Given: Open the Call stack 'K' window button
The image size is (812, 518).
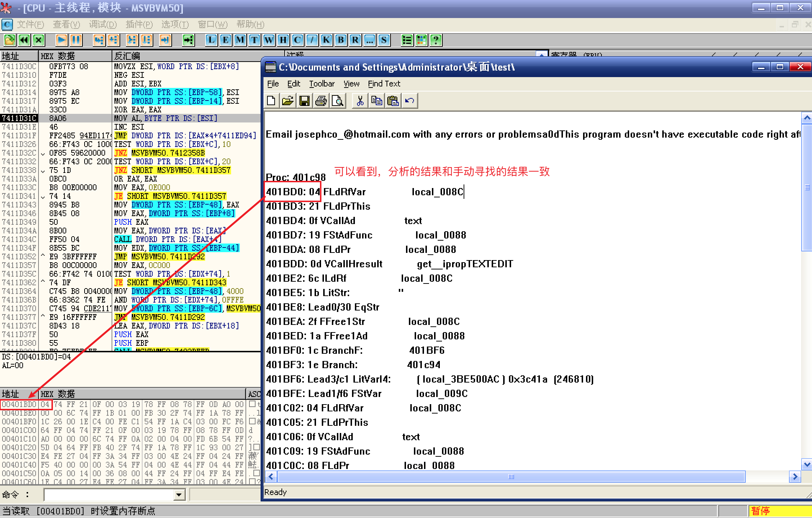Looking at the screenshot, I should (x=326, y=40).
